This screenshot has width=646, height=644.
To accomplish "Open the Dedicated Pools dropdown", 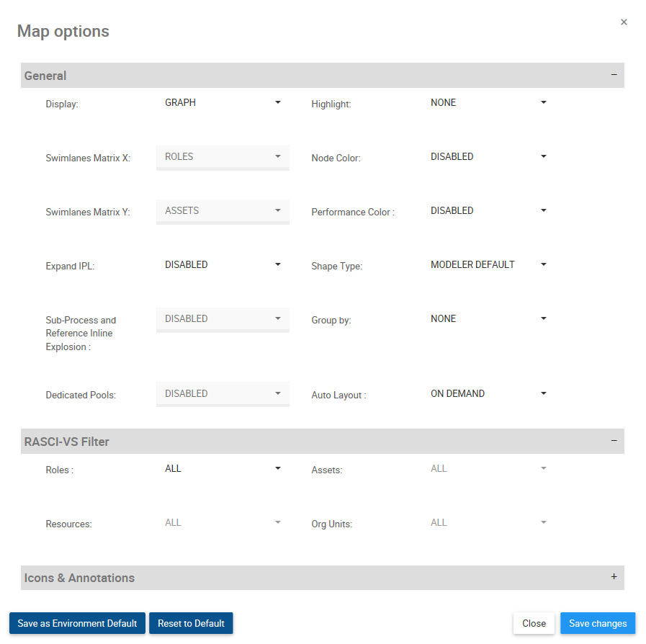I will (x=223, y=394).
